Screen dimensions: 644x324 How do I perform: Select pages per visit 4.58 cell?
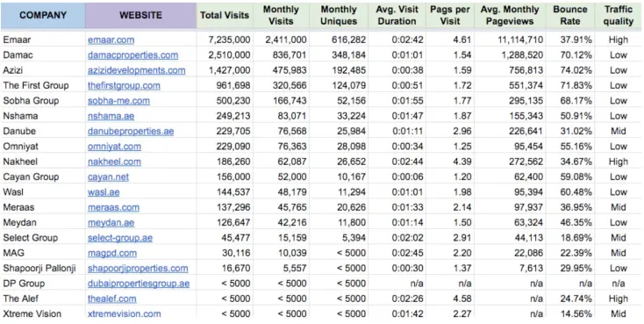(450, 299)
